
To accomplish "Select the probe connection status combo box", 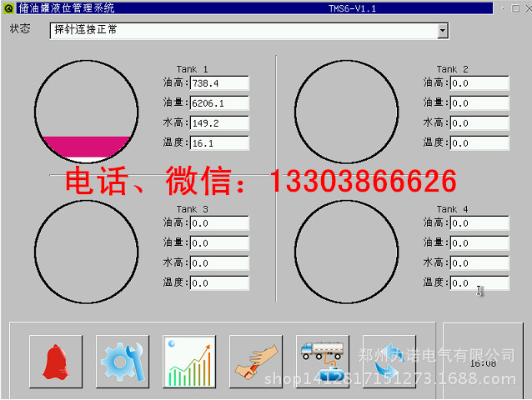I will pos(249,31).
